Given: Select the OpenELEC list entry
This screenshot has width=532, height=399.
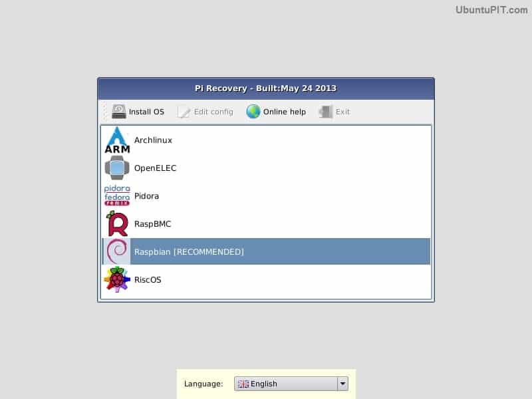Looking at the screenshot, I should (x=266, y=168).
